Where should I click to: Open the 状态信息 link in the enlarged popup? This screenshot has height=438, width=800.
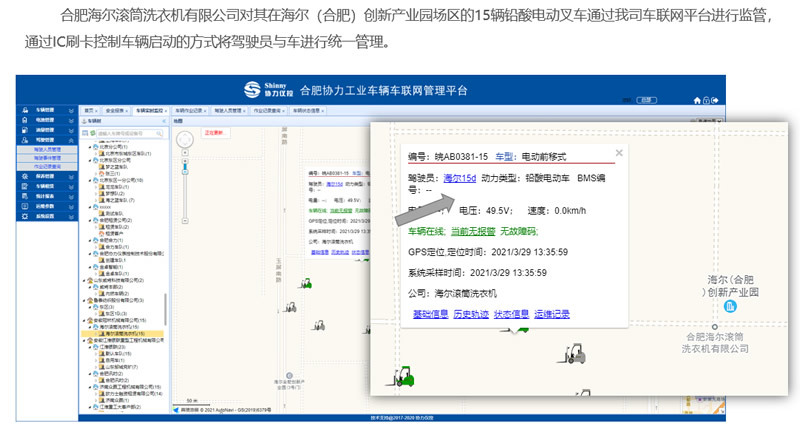(x=511, y=314)
